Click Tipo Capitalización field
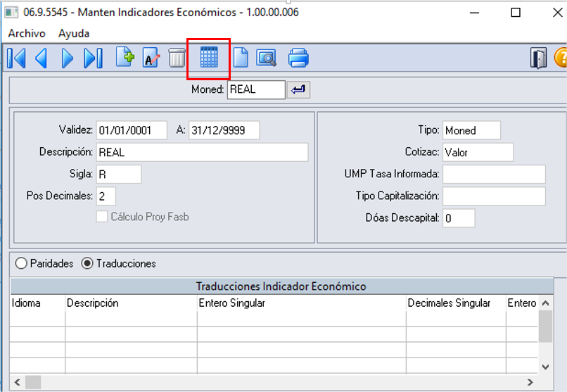Image resolution: width=567 pixels, height=392 pixels. click(x=494, y=196)
